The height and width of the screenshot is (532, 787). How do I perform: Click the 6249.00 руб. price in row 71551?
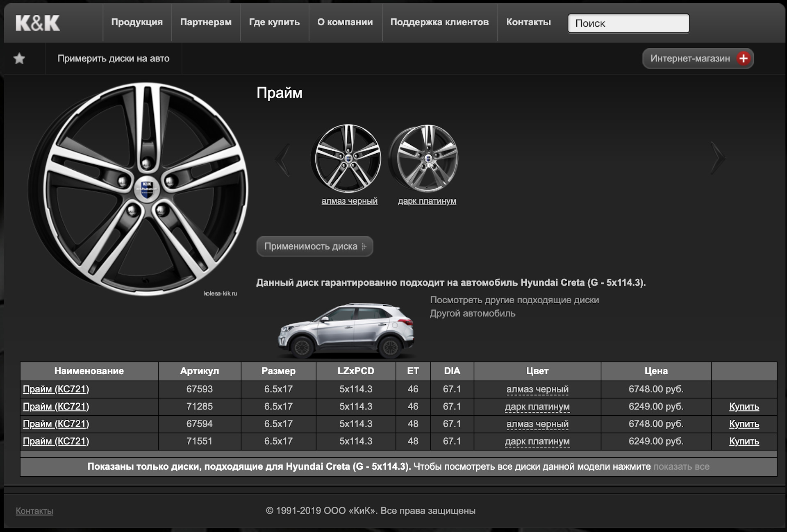[x=656, y=441]
